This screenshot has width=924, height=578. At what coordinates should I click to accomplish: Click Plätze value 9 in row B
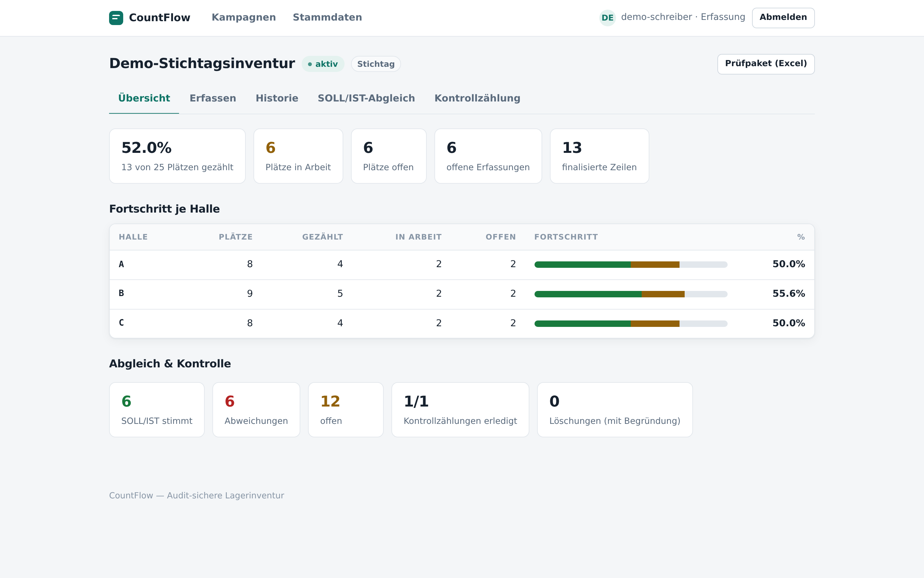click(x=250, y=293)
